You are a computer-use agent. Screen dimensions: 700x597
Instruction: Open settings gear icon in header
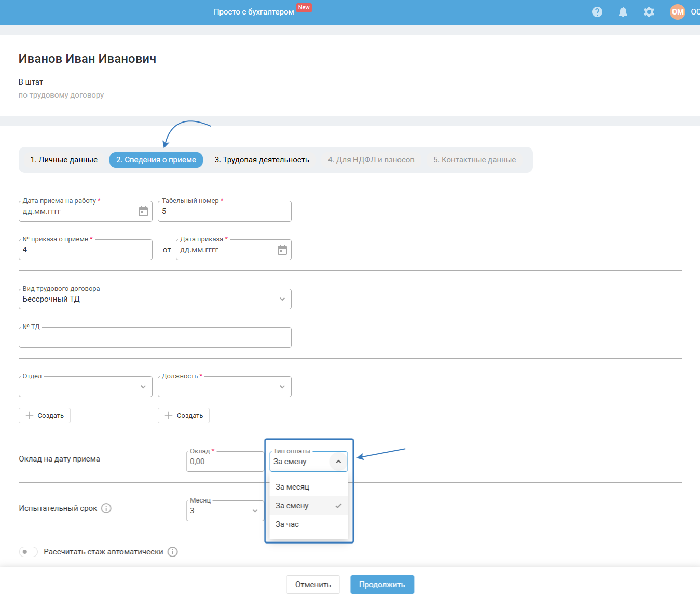pyautogui.click(x=649, y=12)
